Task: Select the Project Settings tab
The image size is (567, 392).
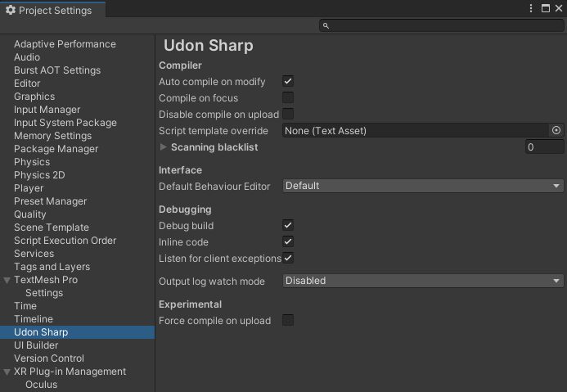Action: [53, 10]
